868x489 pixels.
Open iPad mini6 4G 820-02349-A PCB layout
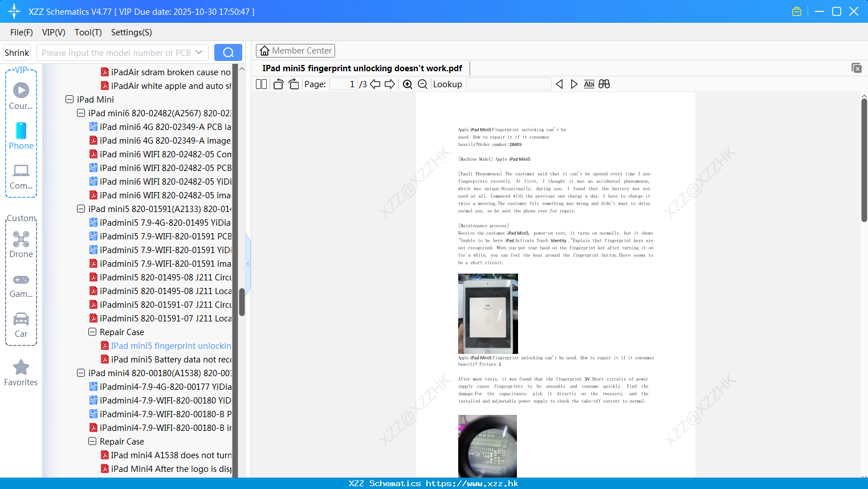(160, 127)
